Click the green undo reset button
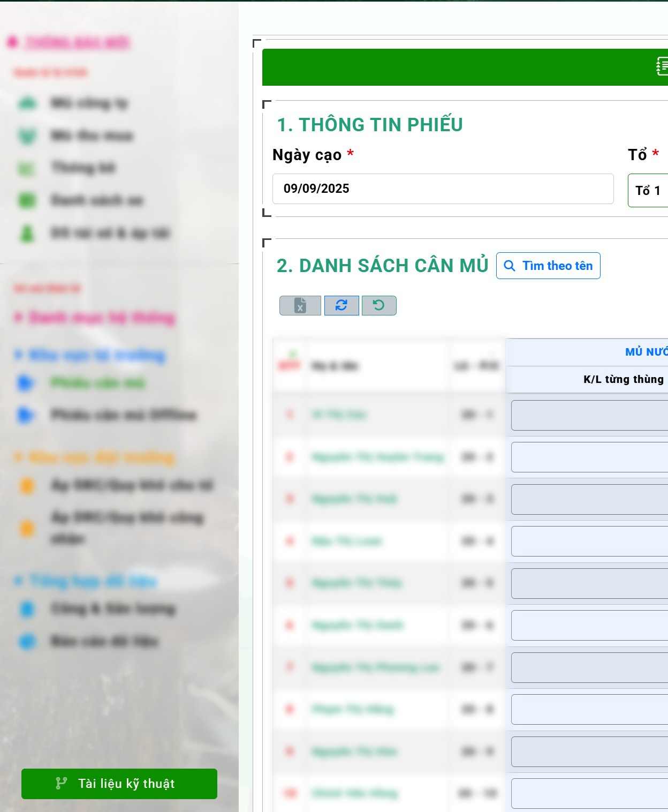This screenshot has width=668, height=812. [x=379, y=305]
